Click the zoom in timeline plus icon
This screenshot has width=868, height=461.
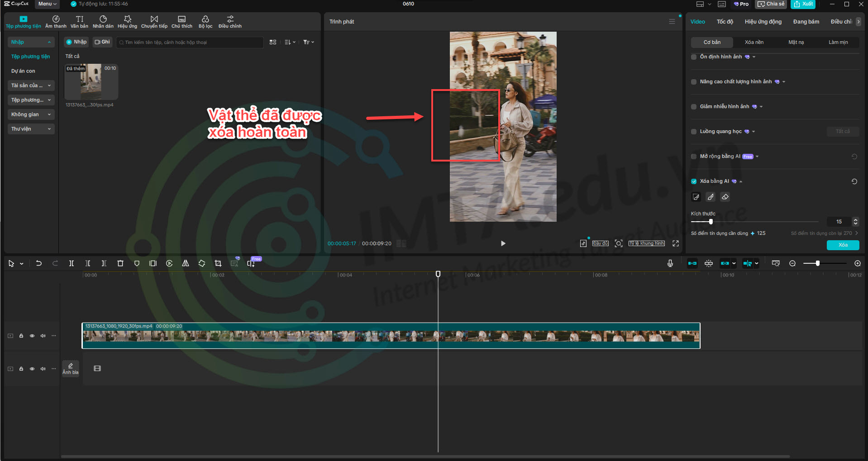pyautogui.click(x=858, y=263)
